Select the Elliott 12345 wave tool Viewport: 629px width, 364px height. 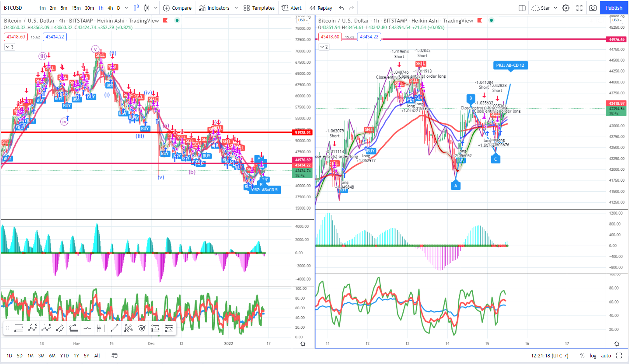(46, 328)
